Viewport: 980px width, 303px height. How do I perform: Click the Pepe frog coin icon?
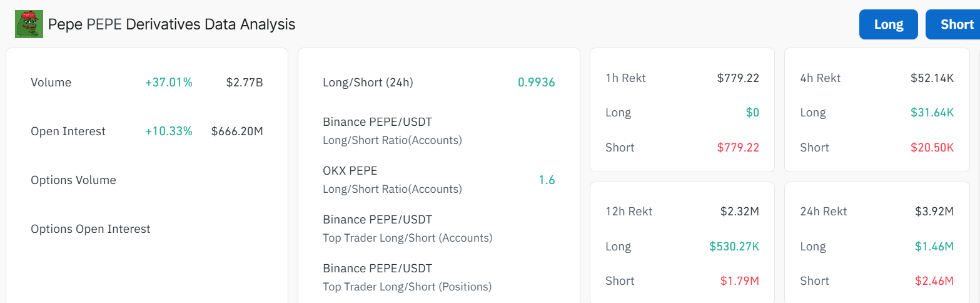click(x=29, y=24)
